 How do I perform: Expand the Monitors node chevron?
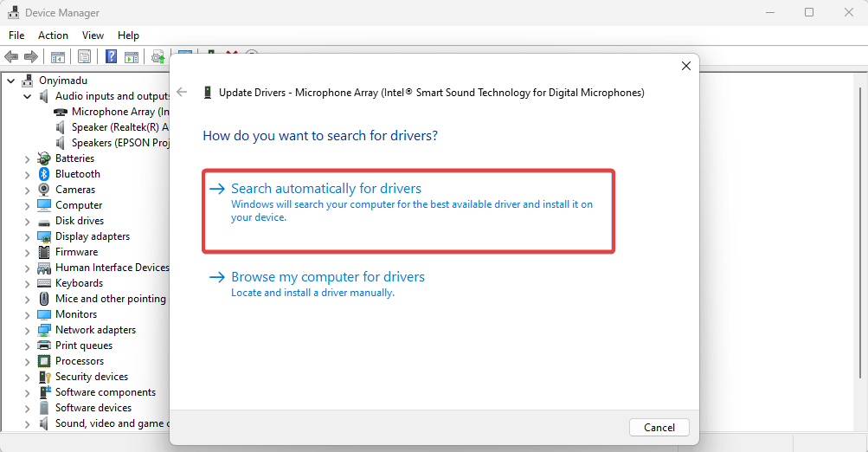(27, 315)
